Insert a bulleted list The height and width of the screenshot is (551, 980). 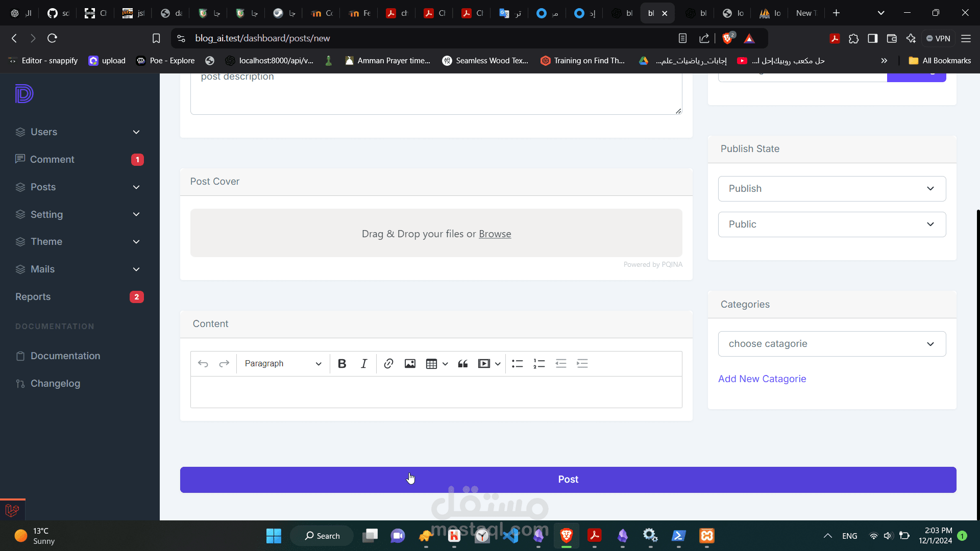tap(518, 364)
